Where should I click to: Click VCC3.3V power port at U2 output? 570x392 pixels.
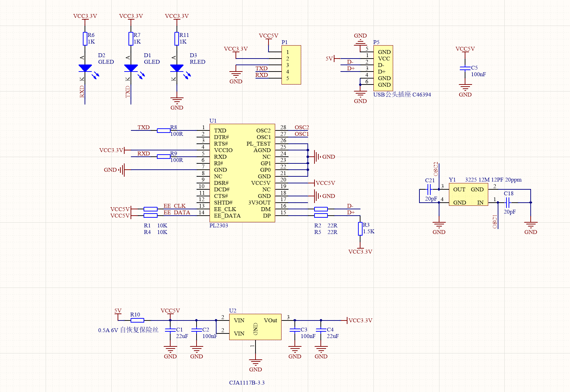357,320
